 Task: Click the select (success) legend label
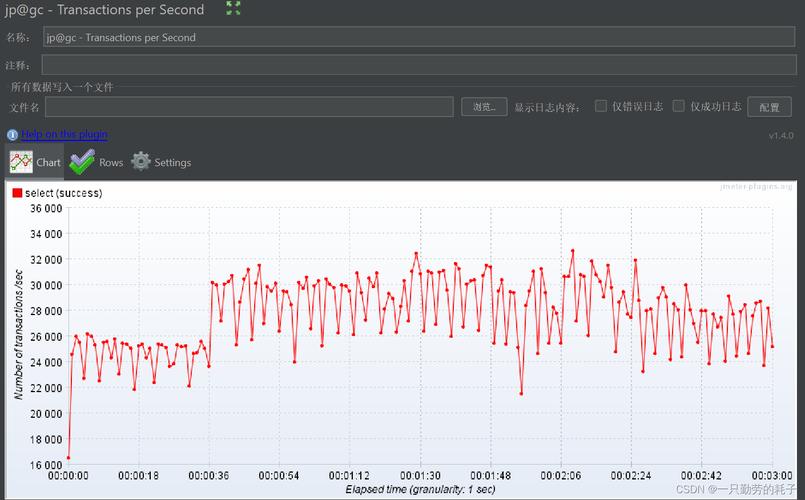63,193
